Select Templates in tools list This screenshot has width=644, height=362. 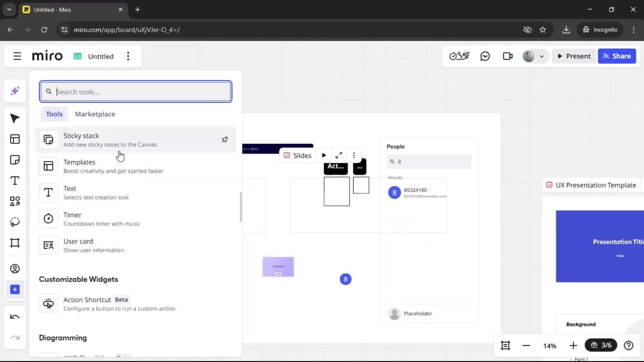(x=136, y=166)
